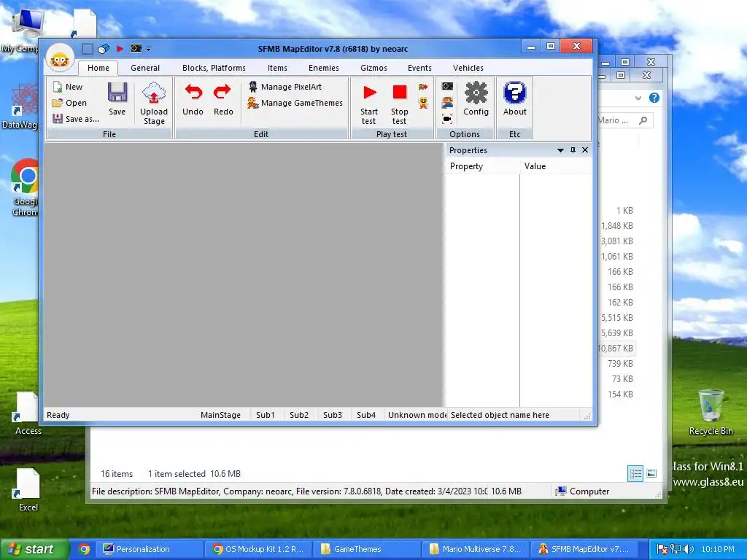Image resolution: width=747 pixels, height=560 pixels.
Task: Click the Mario with arrow play-test icon
Action: point(423,87)
